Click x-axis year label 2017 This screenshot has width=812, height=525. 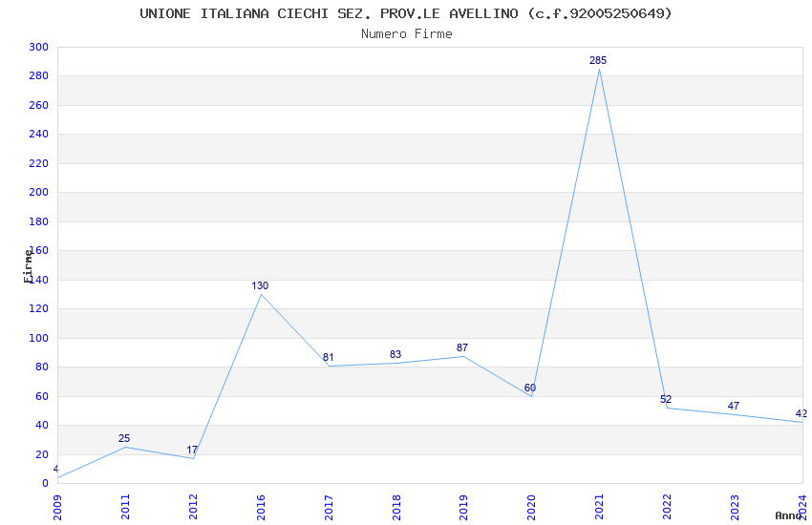pyautogui.click(x=329, y=508)
